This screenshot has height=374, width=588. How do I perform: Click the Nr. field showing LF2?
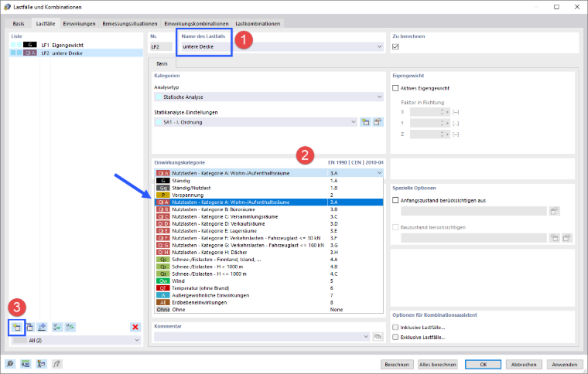(x=161, y=47)
